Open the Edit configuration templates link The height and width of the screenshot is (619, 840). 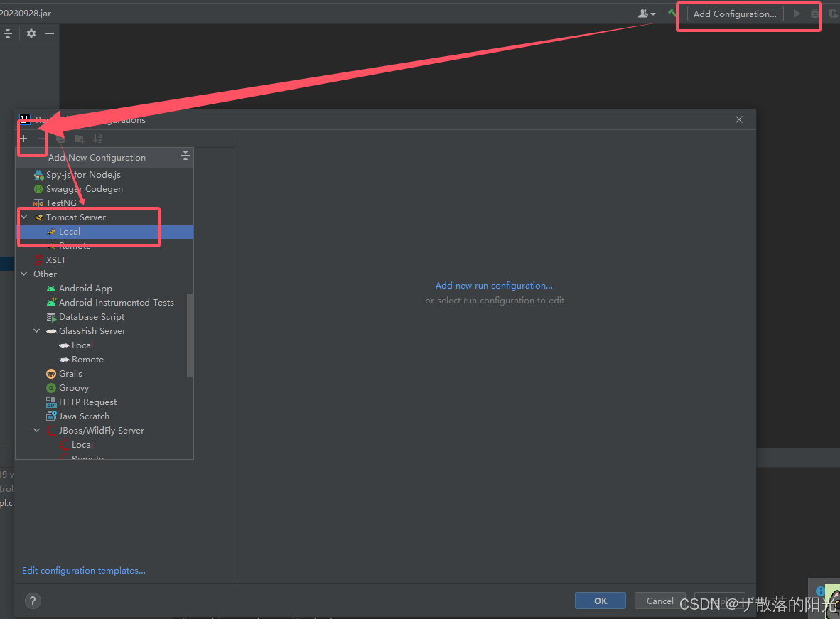click(x=83, y=570)
